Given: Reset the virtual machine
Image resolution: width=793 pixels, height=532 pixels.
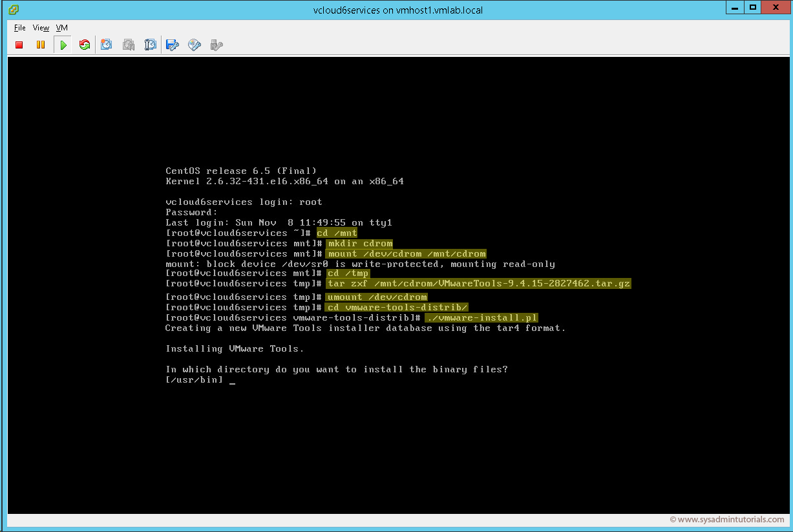Looking at the screenshot, I should (84, 45).
